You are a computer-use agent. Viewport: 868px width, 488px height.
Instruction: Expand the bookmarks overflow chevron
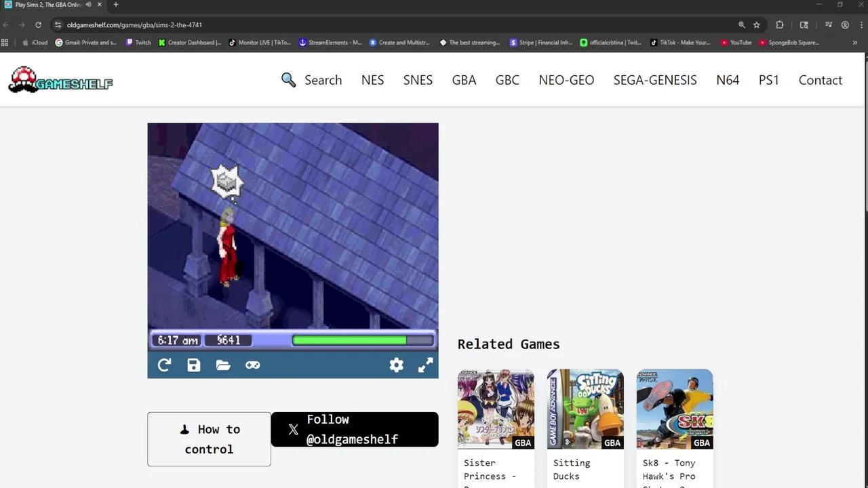(x=854, y=43)
